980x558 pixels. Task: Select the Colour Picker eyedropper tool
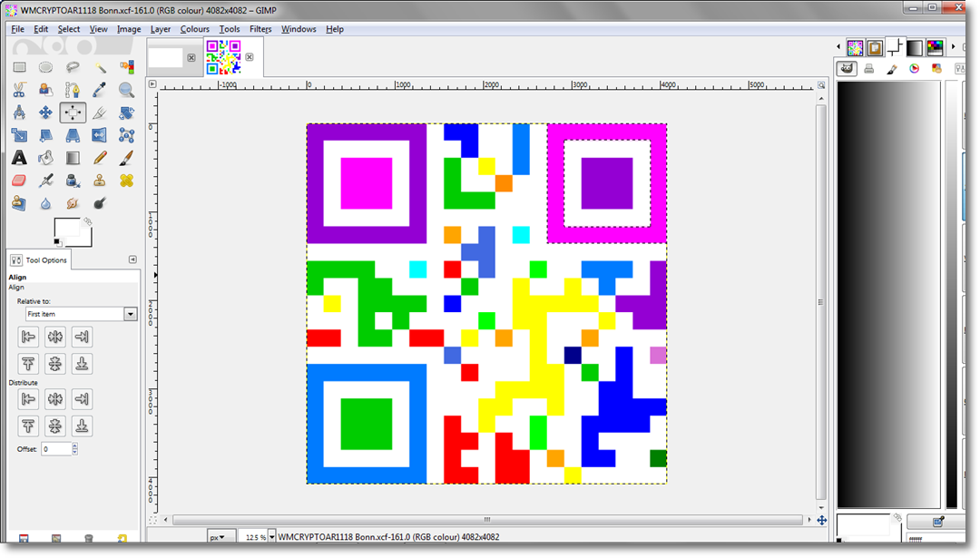pos(100,90)
